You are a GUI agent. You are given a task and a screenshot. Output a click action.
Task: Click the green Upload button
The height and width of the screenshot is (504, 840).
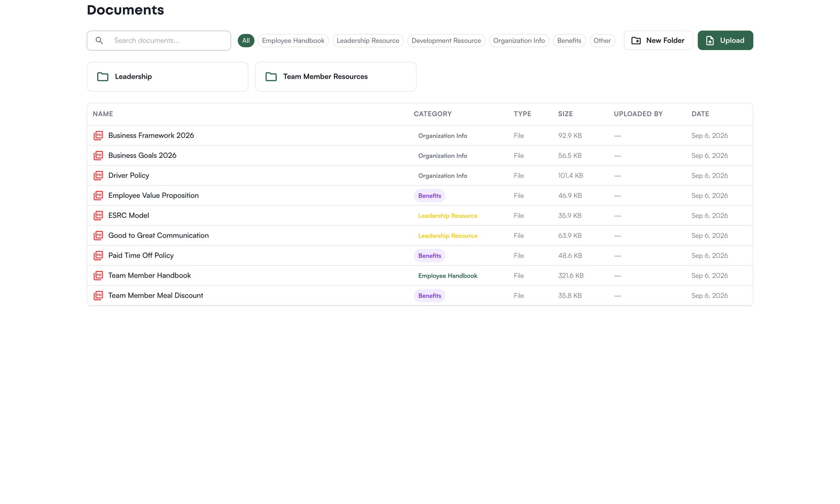coord(725,40)
